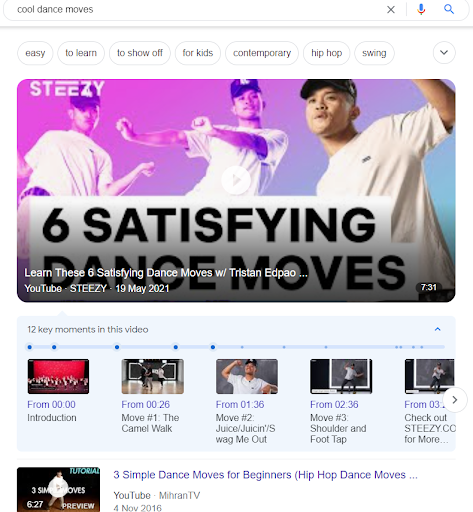Play the MihranTV video preview thumbnail
Screen dimensions: 473x512
(58, 489)
